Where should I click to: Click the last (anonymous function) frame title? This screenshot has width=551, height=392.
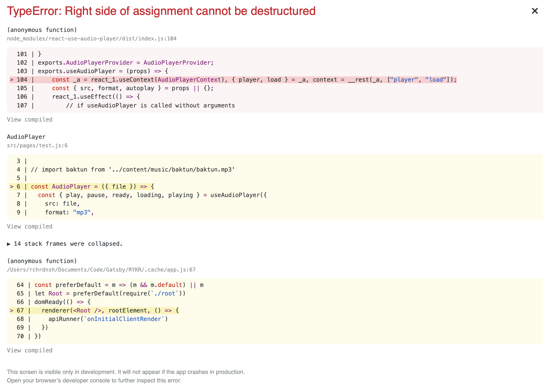pyautogui.click(x=42, y=261)
